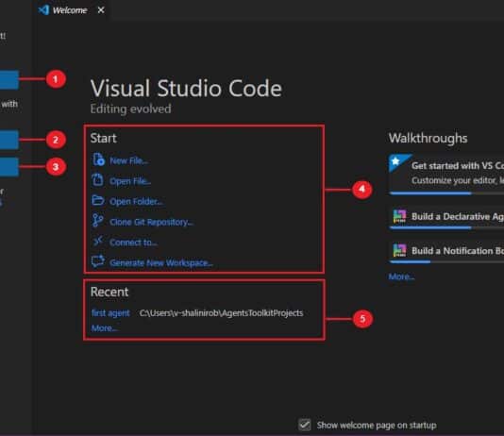Click the Editing evolved subtitle
504x436 pixels.
pyautogui.click(x=130, y=109)
